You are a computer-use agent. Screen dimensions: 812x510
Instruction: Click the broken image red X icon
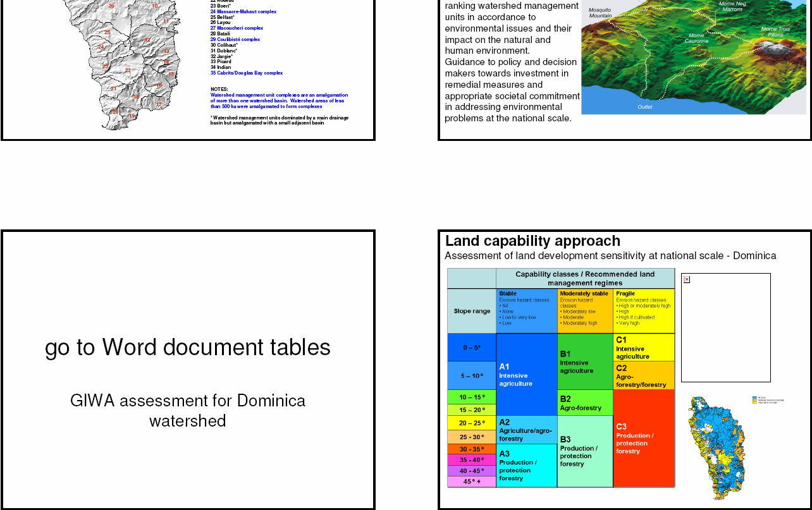[x=687, y=279]
